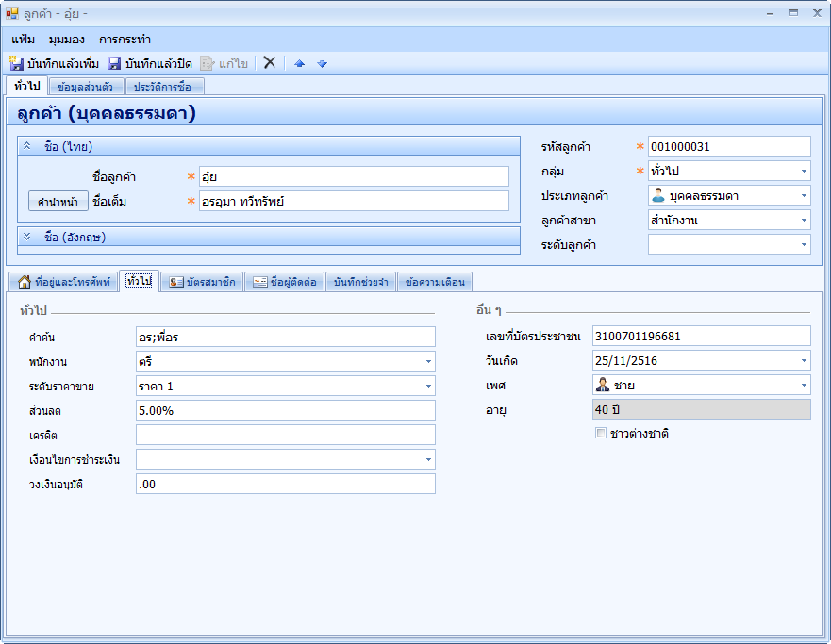Click the บันทึกแล้วปิด save-and-close icon

(114, 63)
